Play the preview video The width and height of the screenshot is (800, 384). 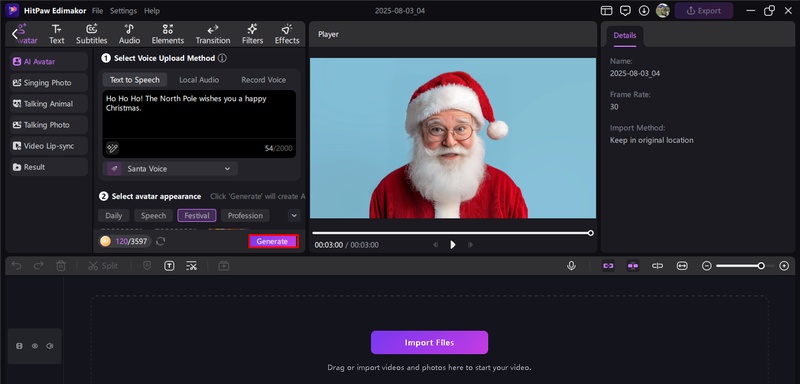coord(453,245)
